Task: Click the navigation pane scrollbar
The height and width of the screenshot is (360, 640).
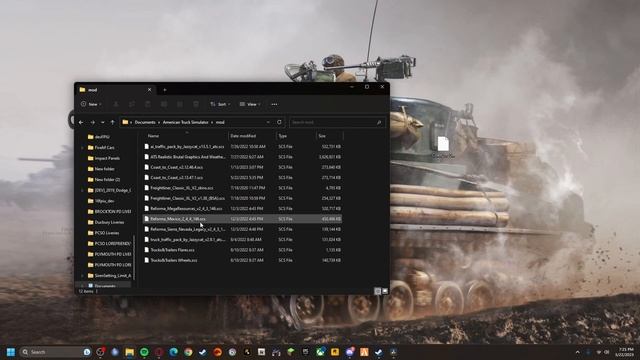Action: pyautogui.click(x=134, y=257)
